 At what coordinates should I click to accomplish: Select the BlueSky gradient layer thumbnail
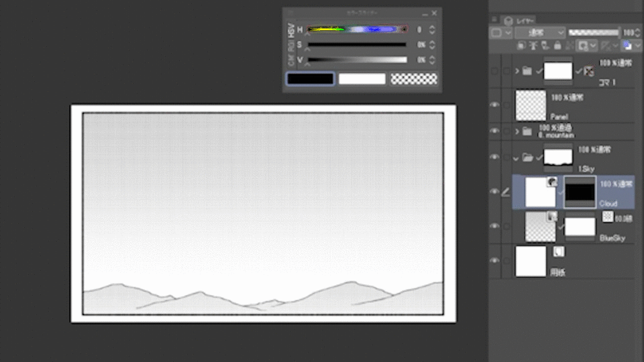coord(541,226)
